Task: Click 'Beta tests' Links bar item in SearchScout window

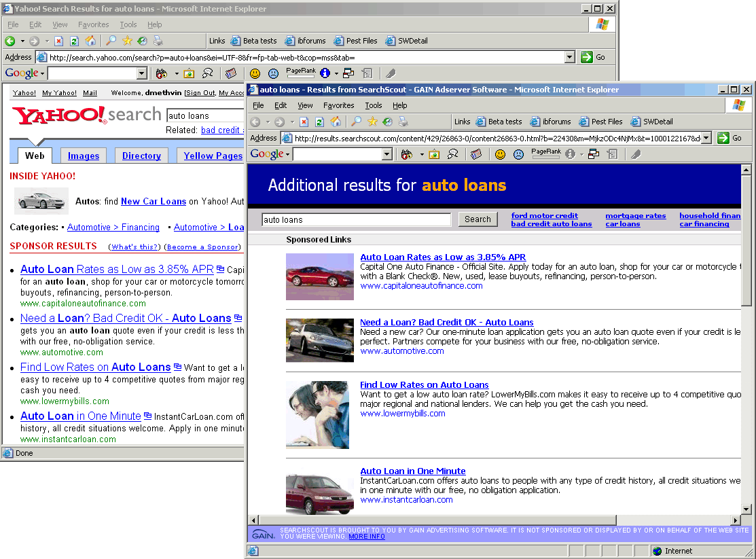Action: (499, 122)
